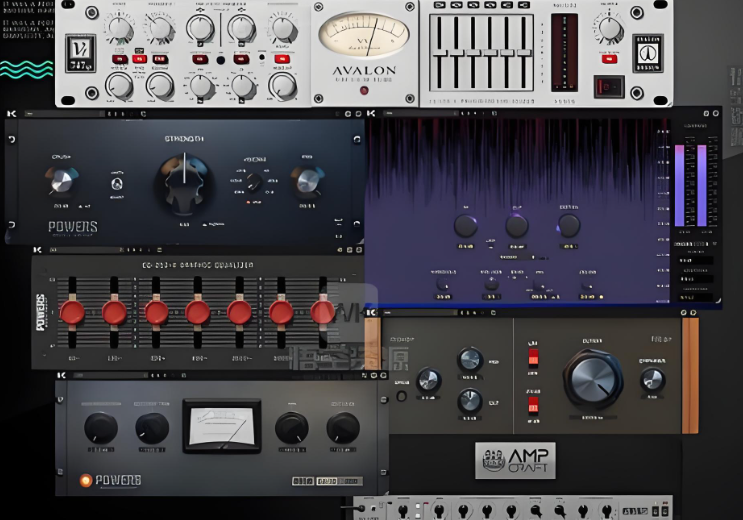Toggle the bright red button second in Avalon's button row
The width and height of the screenshot is (743, 520).
139,59
